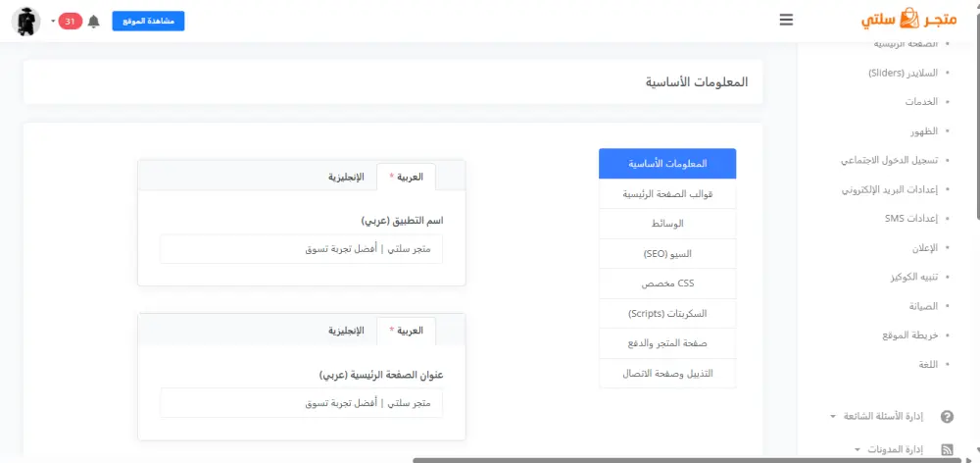980x463 pixels.
Task: Expand the user dropdown caret
Action: pyautogui.click(x=53, y=22)
